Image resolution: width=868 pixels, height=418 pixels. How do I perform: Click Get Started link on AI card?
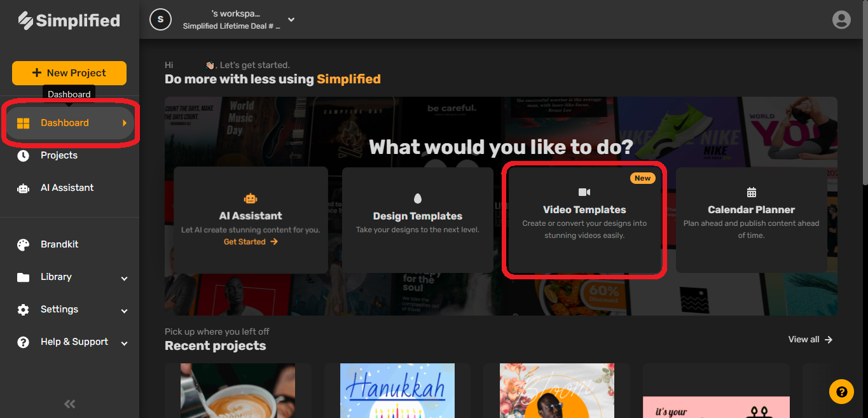click(x=251, y=242)
